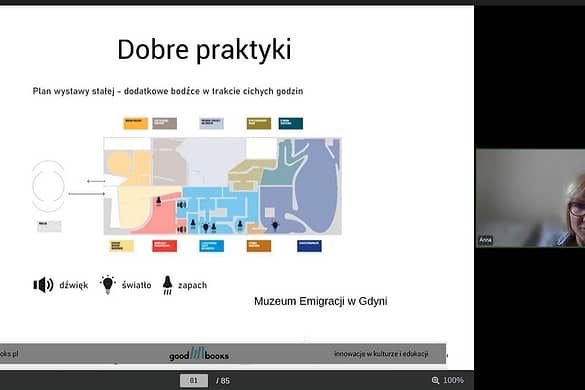Click the olive legend swatch above the map
585x390 pixels.
[259, 123]
